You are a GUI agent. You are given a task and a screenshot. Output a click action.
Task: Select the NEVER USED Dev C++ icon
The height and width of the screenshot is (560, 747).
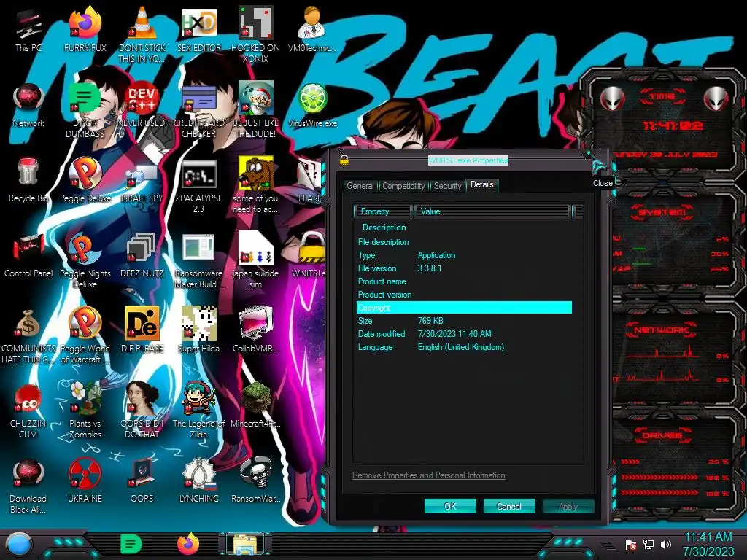[142, 105]
